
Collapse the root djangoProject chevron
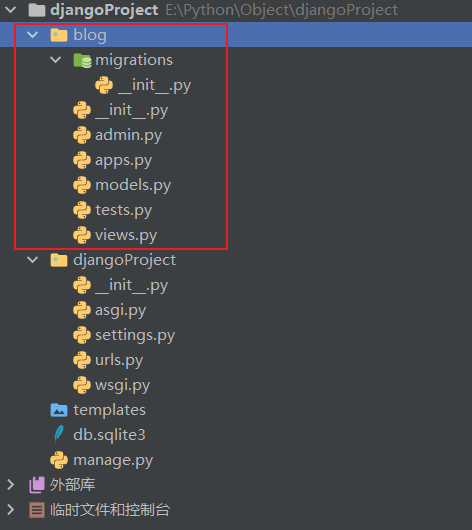pos(11,9)
